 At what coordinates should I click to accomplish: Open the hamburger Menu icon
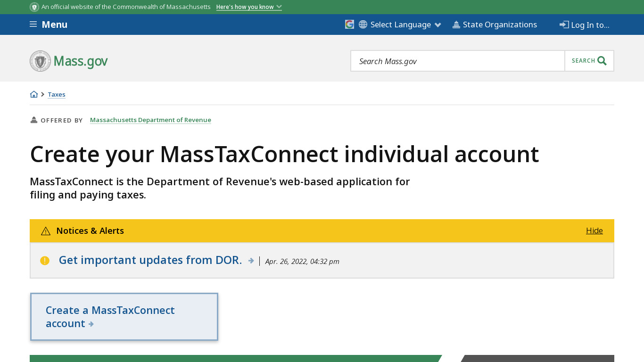[x=33, y=25]
